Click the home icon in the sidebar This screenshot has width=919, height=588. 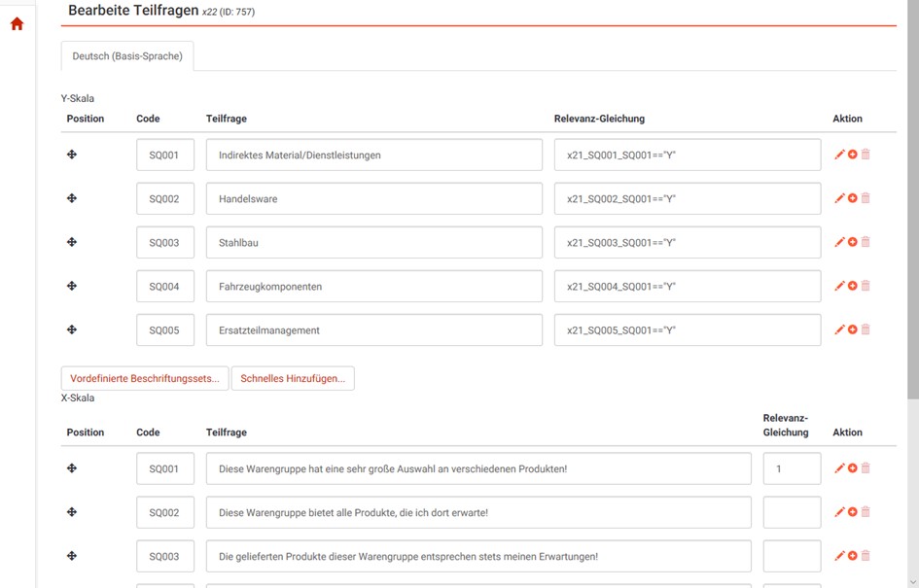pyautogui.click(x=17, y=24)
